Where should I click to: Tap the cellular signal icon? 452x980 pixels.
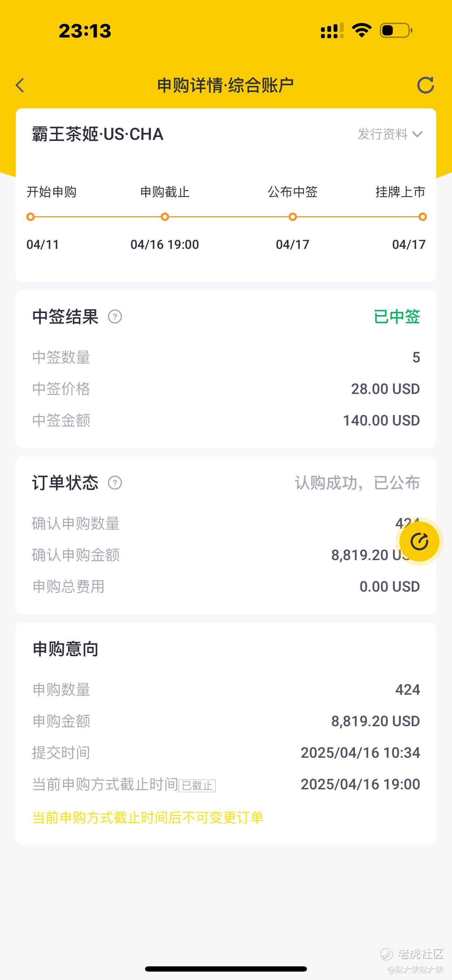(x=332, y=30)
